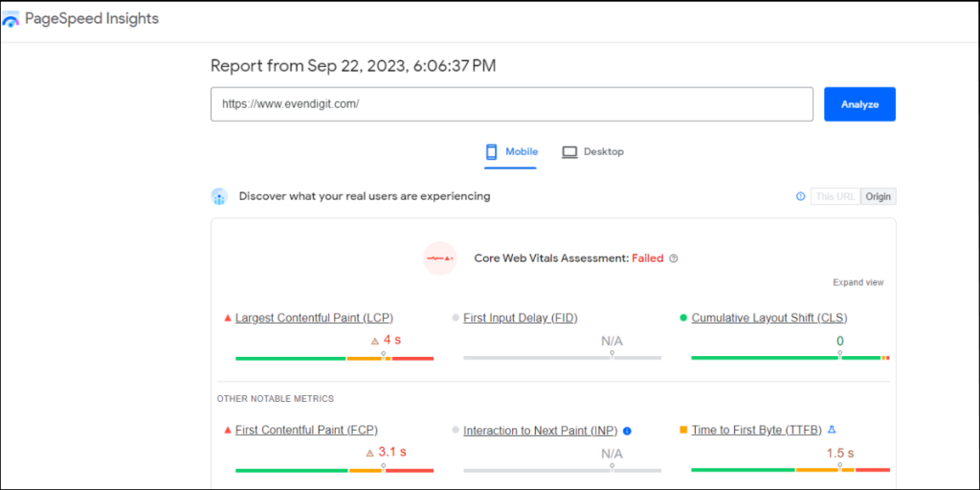Open the PageSpeed Insights title link

click(92, 19)
